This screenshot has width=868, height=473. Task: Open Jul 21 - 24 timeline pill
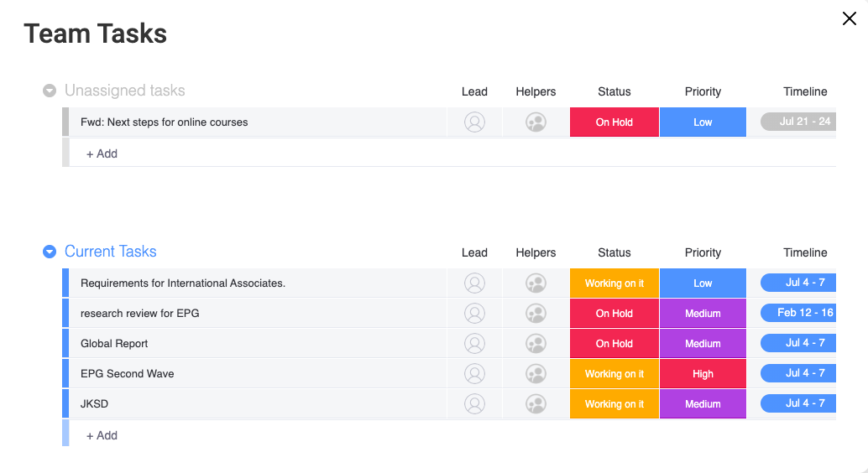coord(798,122)
